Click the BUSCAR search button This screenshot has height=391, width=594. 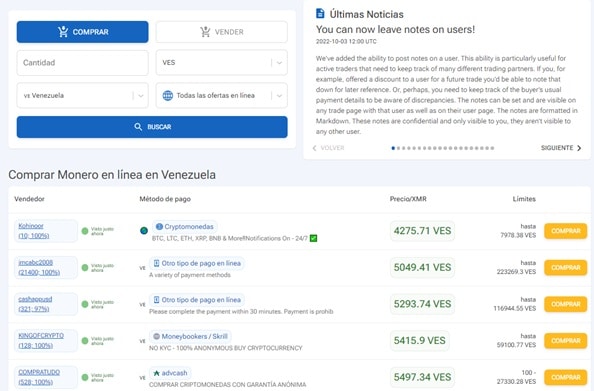point(152,127)
